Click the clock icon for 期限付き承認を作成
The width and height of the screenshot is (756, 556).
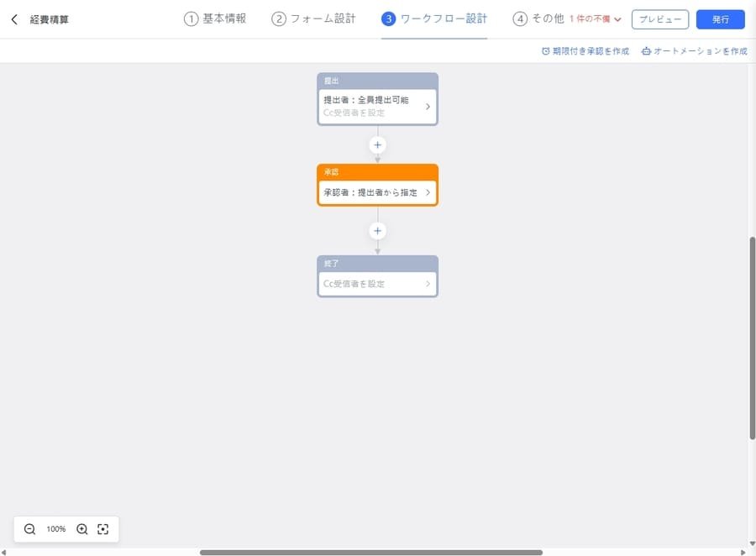(545, 50)
